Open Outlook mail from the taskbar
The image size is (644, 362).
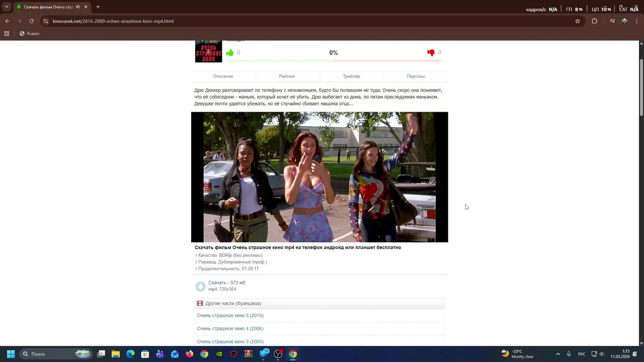point(175,354)
